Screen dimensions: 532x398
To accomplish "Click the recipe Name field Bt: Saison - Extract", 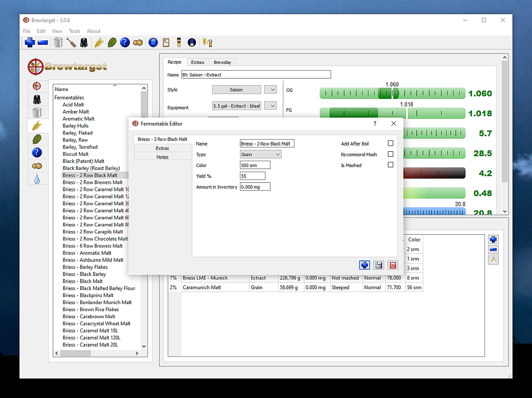I will [x=256, y=75].
